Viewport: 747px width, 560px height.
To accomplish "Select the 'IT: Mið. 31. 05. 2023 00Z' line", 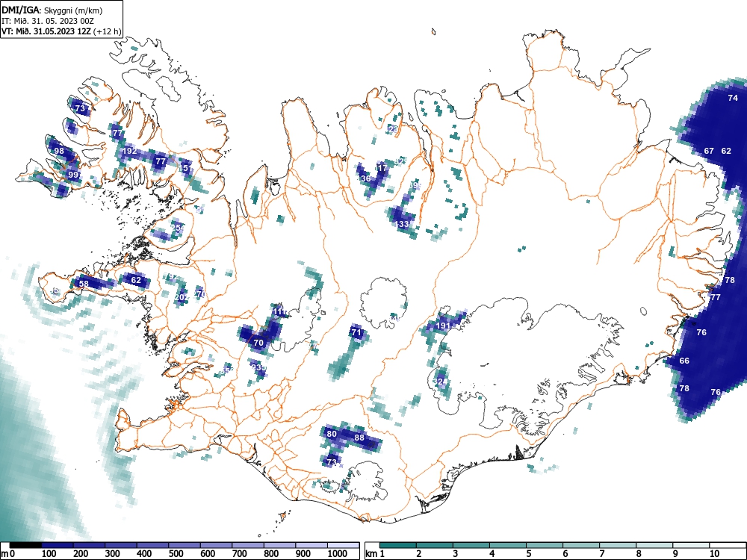I will point(48,21).
